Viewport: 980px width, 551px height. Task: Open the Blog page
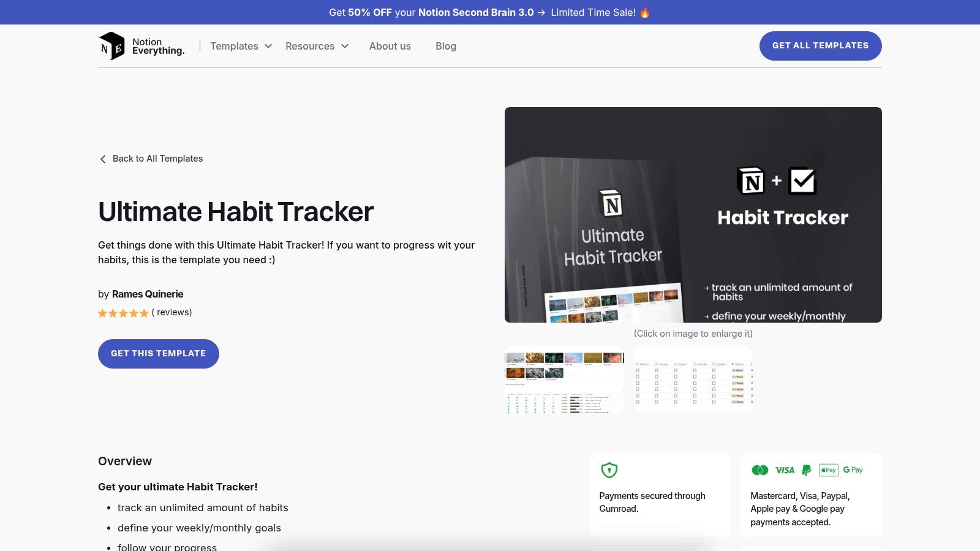[446, 46]
